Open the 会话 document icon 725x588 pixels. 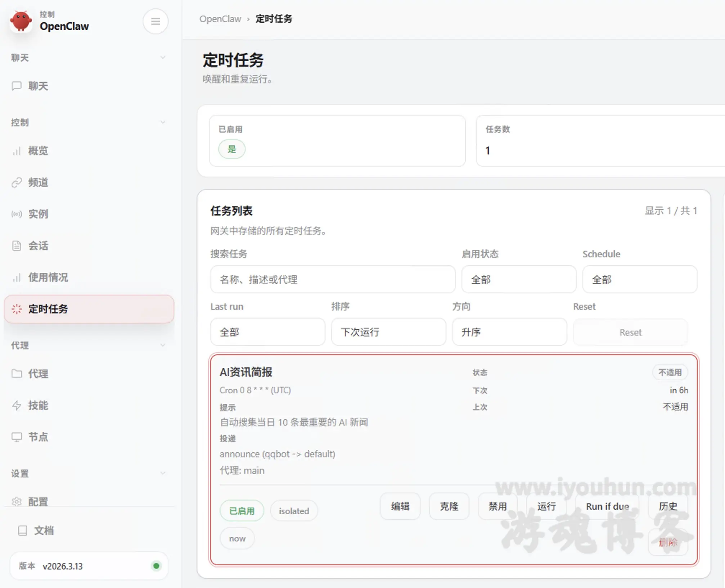coord(17,246)
